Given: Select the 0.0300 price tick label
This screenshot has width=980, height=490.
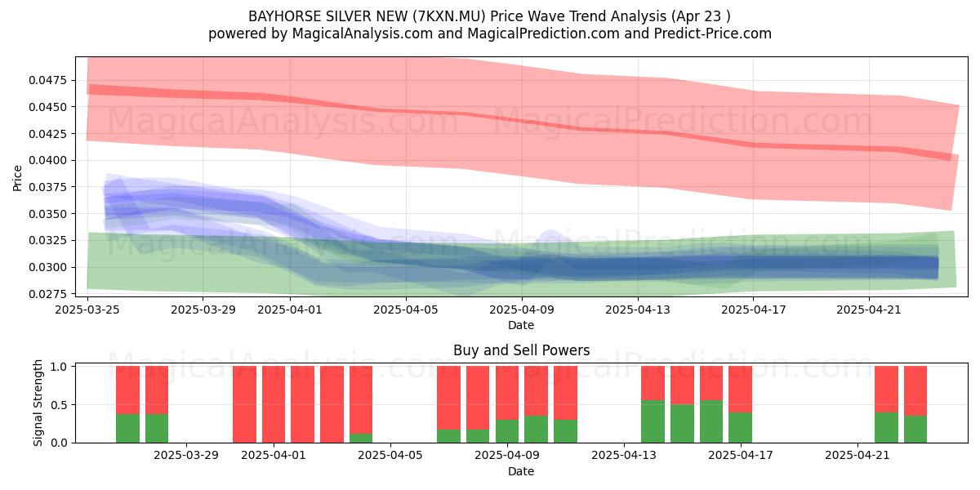Looking at the screenshot, I should click(48, 267).
